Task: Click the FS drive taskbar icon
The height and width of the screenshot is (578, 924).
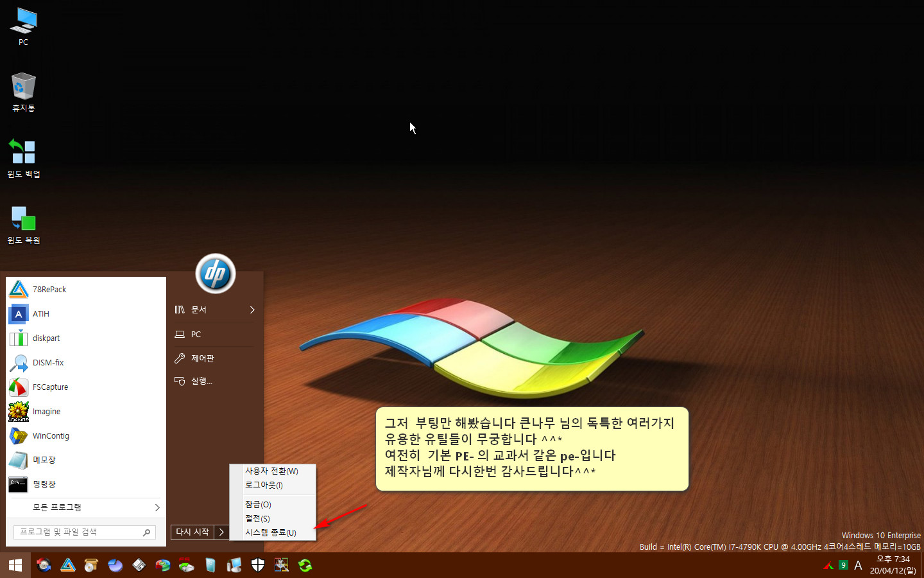Action: click(186, 565)
